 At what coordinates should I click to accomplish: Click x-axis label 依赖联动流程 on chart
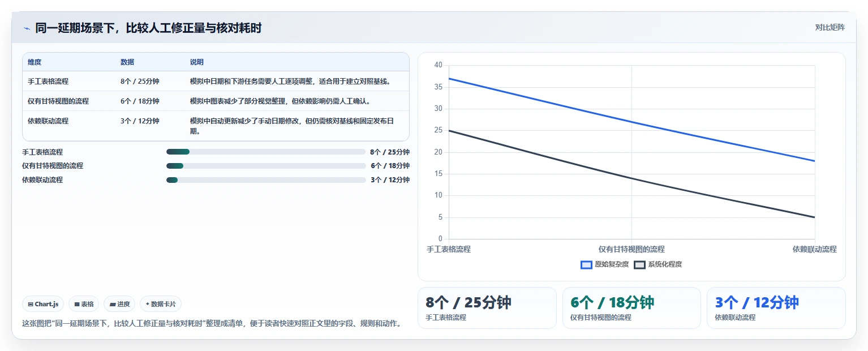tap(814, 249)
